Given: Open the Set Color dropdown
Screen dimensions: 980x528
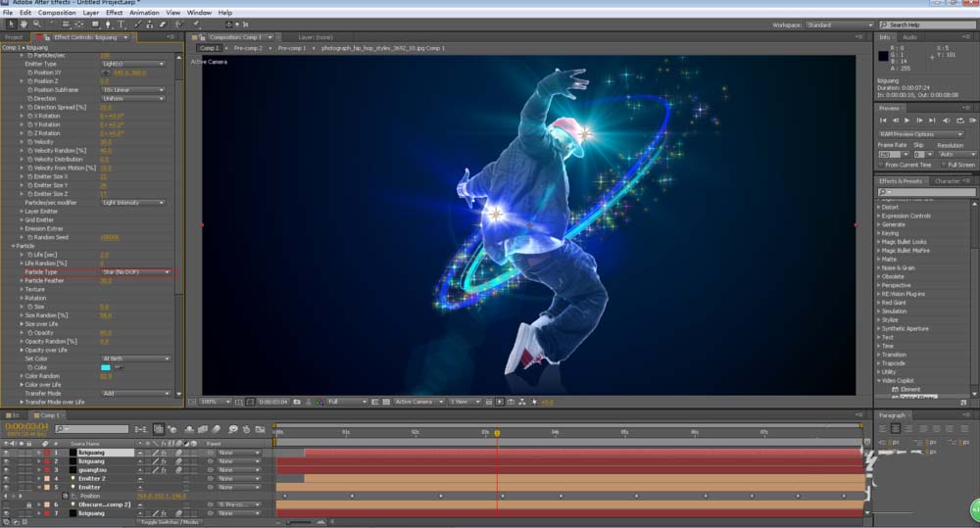Looking at the screenshot, I should tap(136, 359).
